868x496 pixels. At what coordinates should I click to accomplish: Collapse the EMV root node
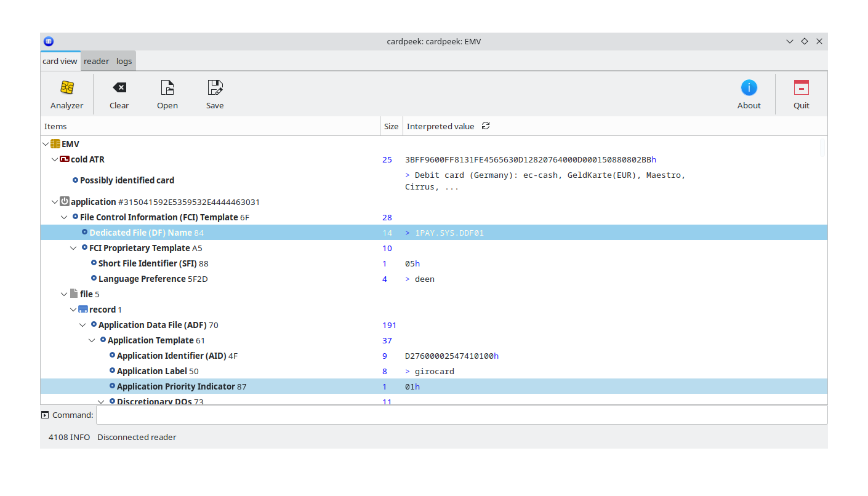pos(45,143)
